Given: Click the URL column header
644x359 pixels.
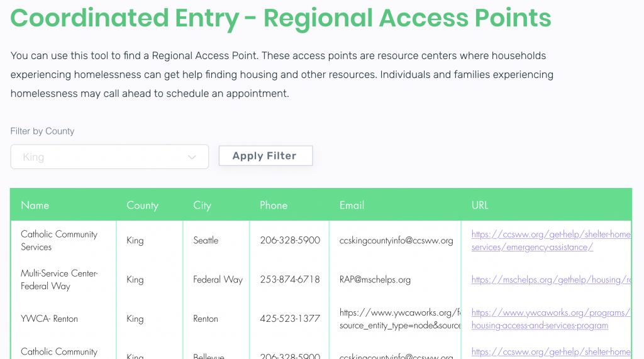Looking at the screenshot, I should point(480,206).
